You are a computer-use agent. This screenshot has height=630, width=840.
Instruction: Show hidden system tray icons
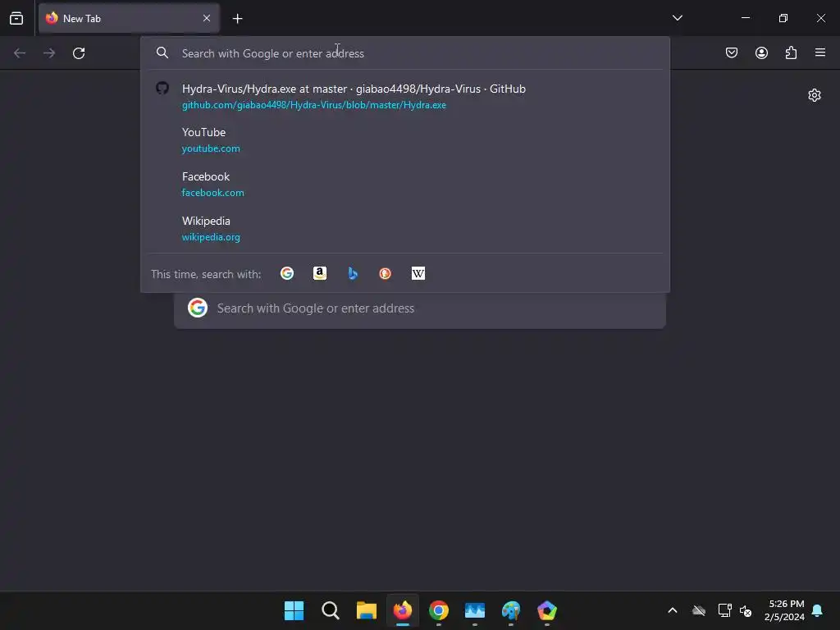click(x=673, y=610)
